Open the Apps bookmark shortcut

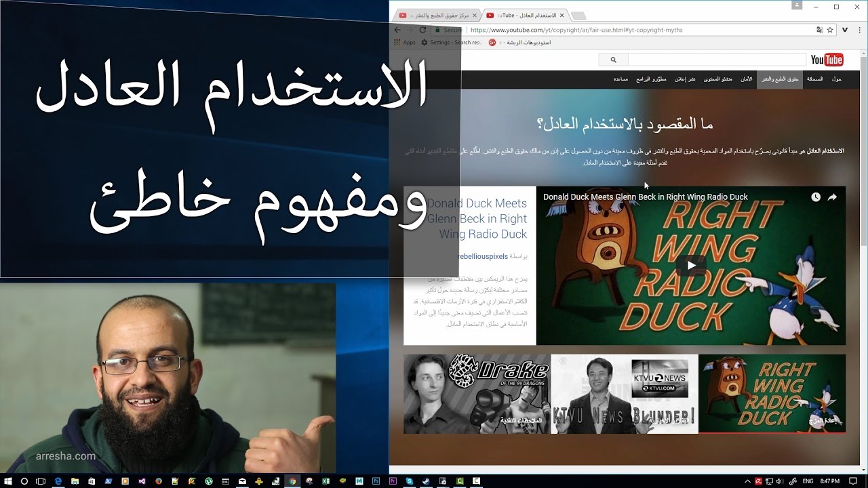pyautogui.click(x=405, y=42)
